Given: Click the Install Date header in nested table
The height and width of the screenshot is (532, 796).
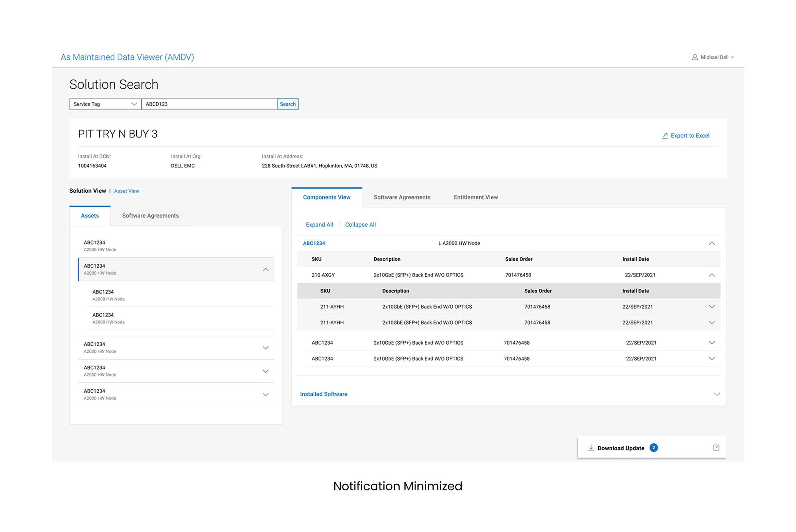Looking at the screenshot, I should pyautogui.click(x=636, y=291).
